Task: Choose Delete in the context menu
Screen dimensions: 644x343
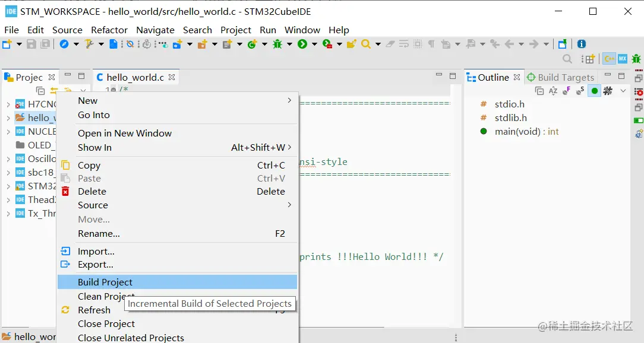Action: coord(177,191)
